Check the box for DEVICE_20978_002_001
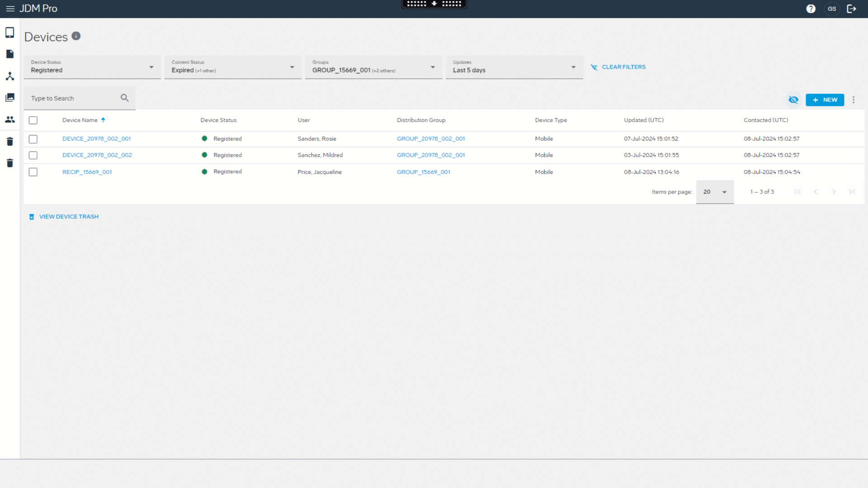 click(33, 139)
